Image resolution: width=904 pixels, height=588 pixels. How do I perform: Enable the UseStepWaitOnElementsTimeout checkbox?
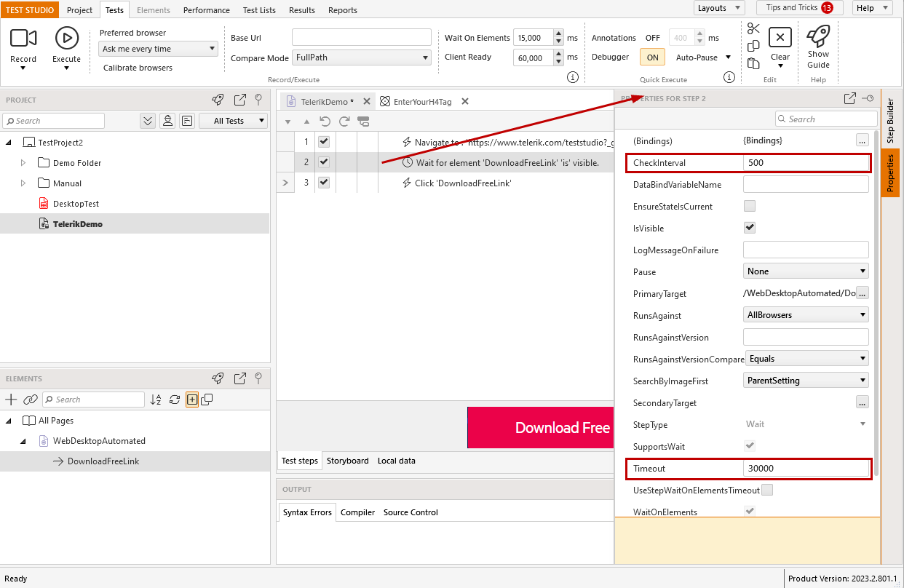click(767, 490)
